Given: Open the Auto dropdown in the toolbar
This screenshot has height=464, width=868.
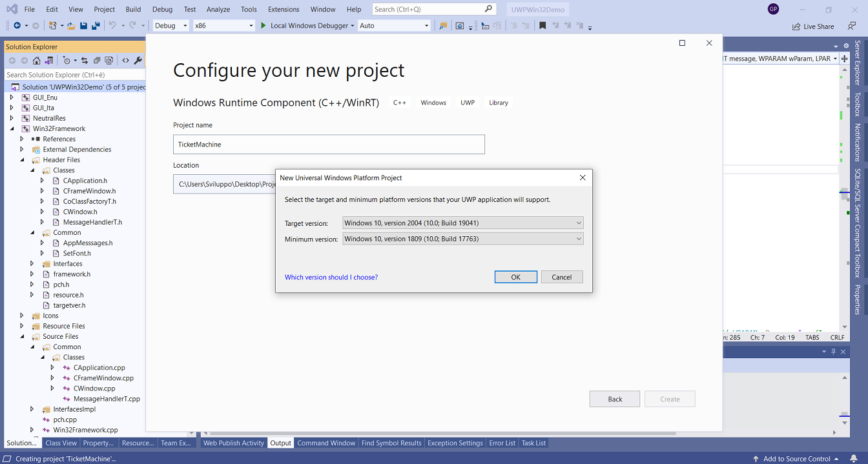Looking at the screenshot, I should tap(394, 26).
